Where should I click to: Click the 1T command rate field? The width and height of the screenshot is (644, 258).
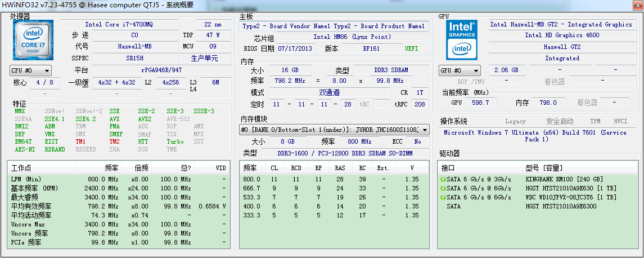coord(420,92)
